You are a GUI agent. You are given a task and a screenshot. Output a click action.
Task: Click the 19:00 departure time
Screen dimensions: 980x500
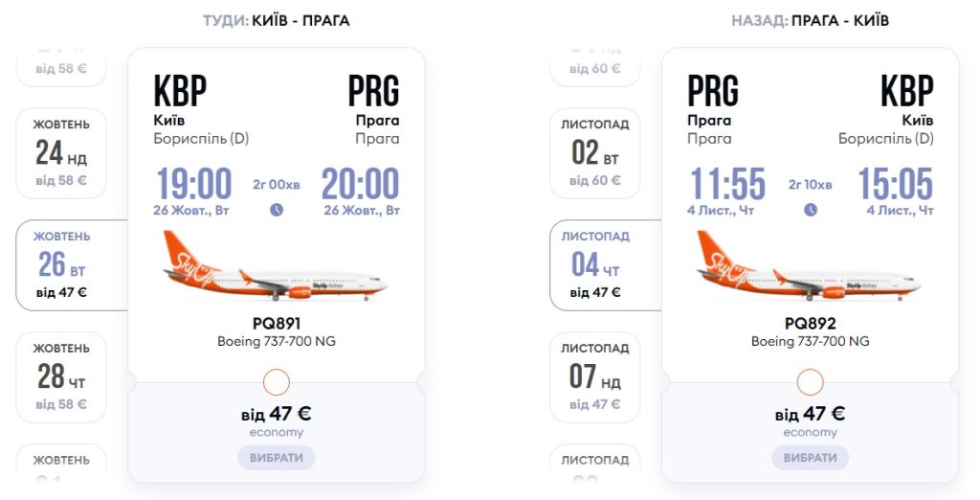(x=193, y=184)
